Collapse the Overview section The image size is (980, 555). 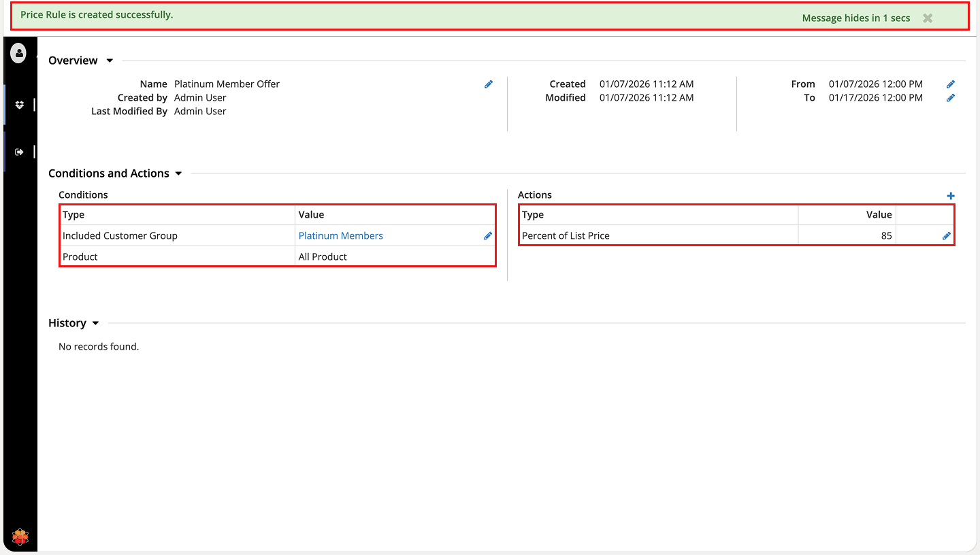click(x=110, y=61)
